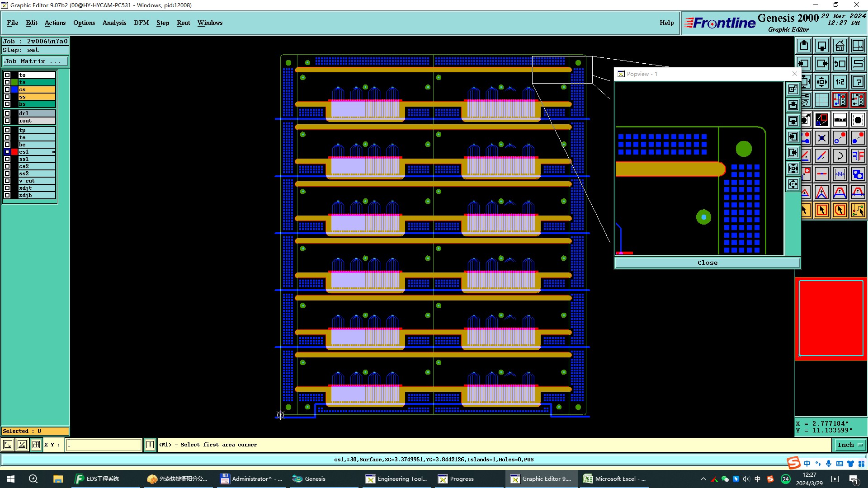Select the mirror feature (F) tool
The image size is (868, 488).
[x=858, y=156]
